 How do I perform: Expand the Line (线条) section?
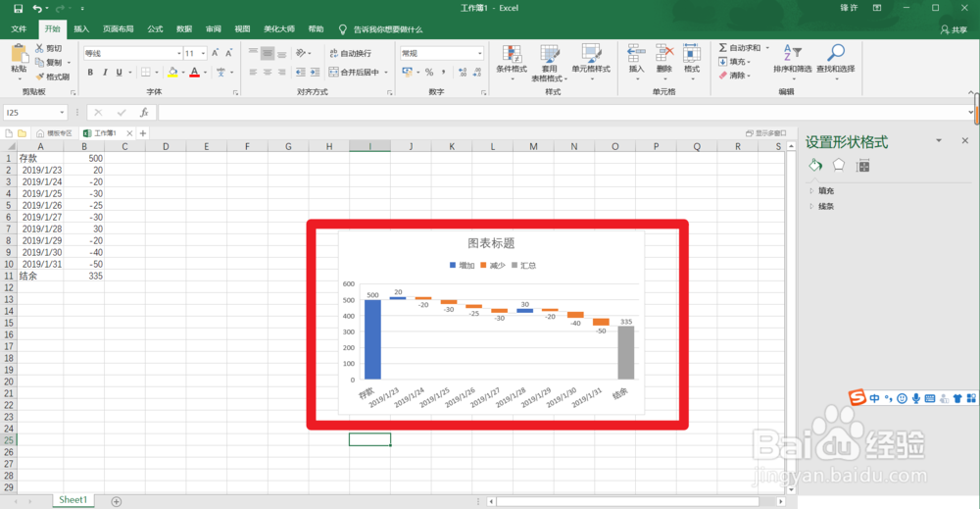826,206
